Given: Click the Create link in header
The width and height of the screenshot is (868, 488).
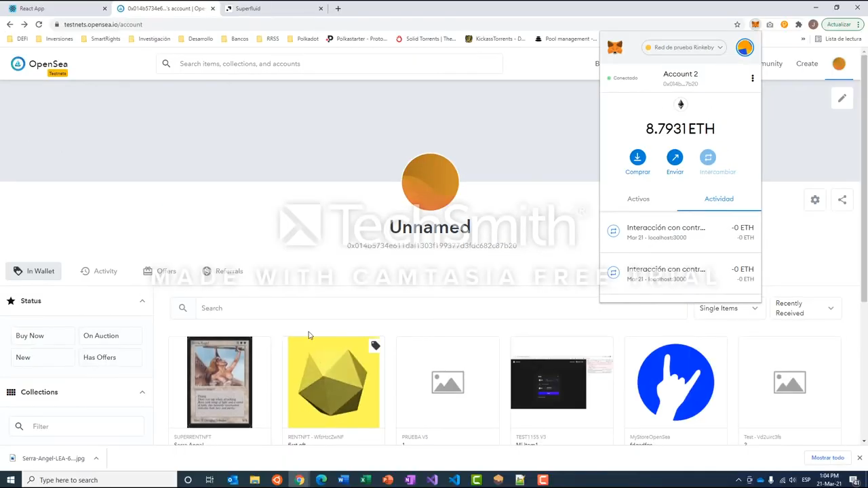Looking at the screenshot, I should (x=807, y=64).
